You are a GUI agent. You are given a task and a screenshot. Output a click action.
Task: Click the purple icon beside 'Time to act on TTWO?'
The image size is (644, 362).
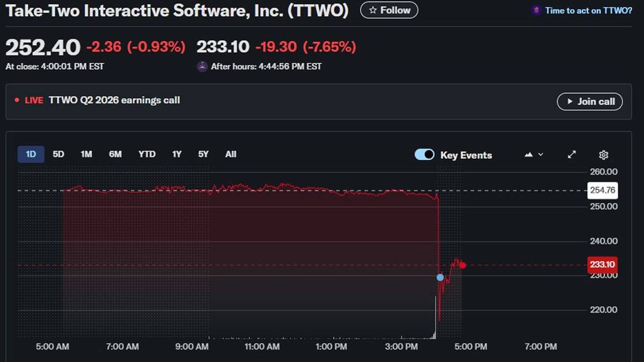[536, 10]
